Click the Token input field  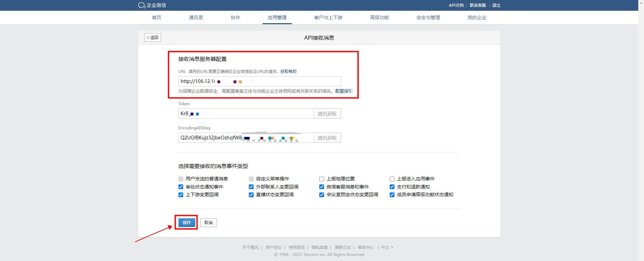tap(246, 114)
